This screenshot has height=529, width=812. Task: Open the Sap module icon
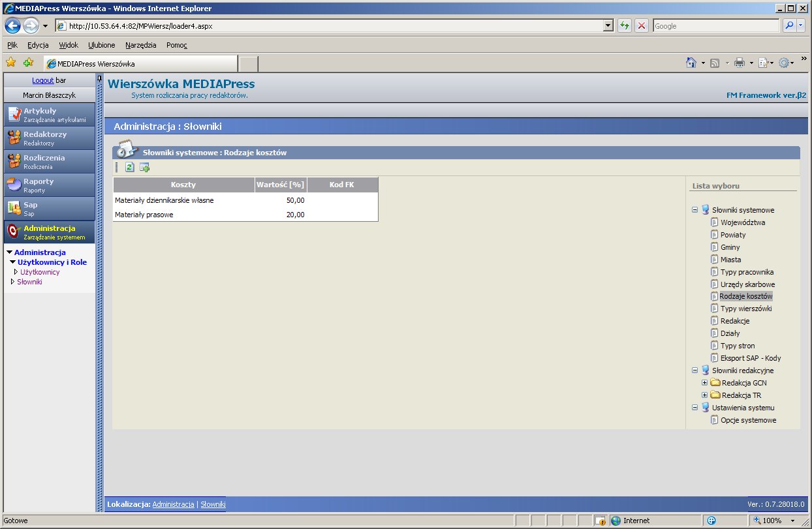14,209
